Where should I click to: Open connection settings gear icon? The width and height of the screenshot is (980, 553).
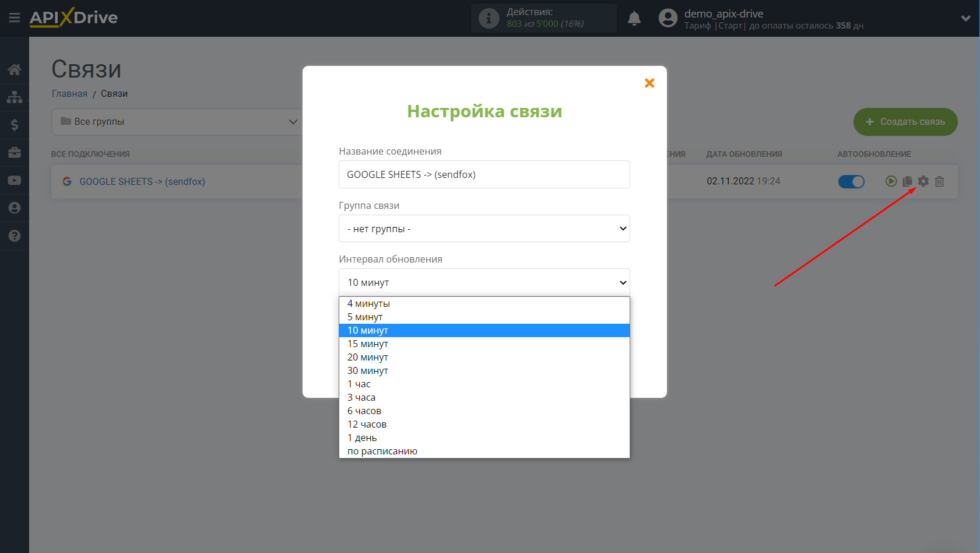[x=923, y=181]
